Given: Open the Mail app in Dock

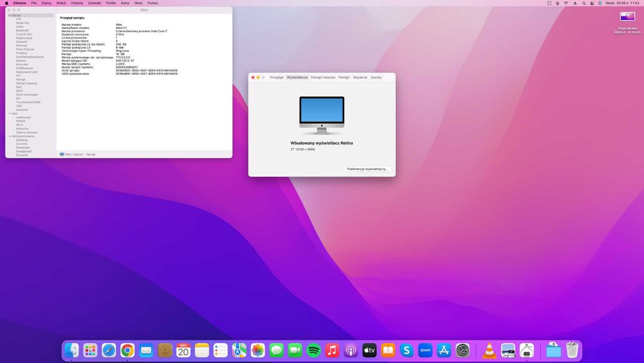Looking at the screenshot, I should 146,350.
